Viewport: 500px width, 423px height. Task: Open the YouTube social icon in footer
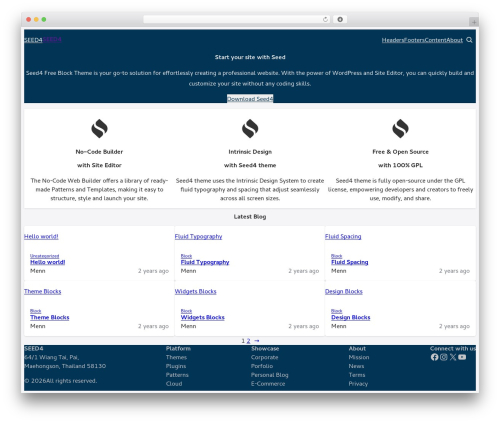coord(462,357)
